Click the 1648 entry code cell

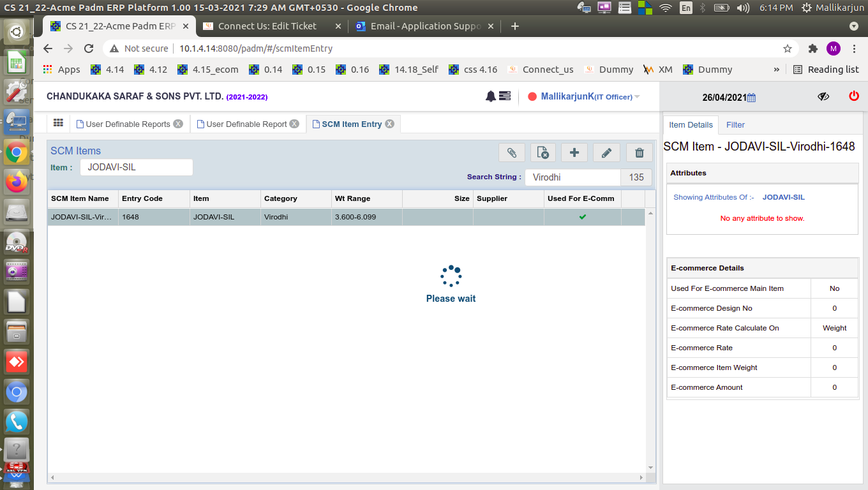click(154, 217)
